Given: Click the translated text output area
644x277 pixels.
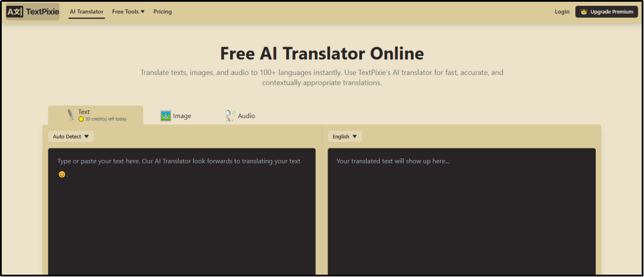Looking at the screenshot, I should [461, 221].
